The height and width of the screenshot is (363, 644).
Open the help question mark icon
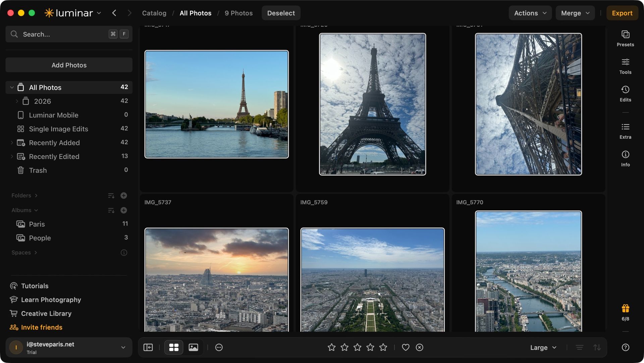[625, 347]
